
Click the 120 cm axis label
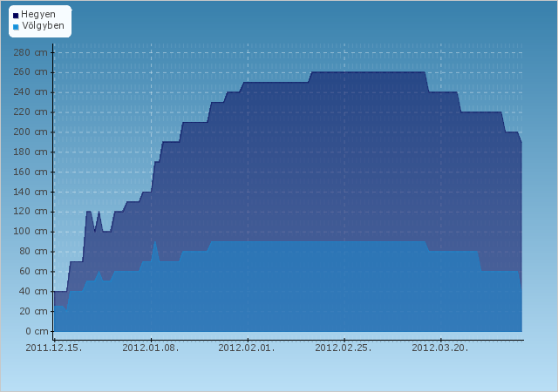(x=31, y=212)
